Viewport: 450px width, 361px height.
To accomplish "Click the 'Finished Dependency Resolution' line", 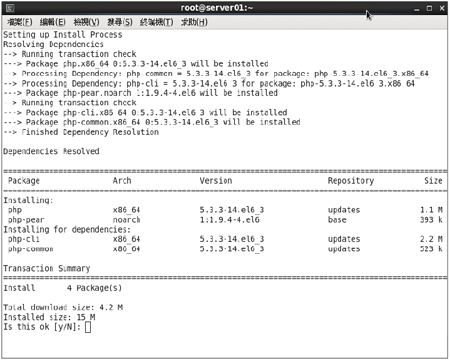I will click(81, 132).
